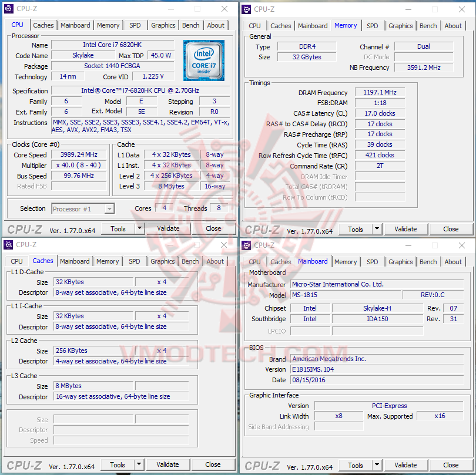This screenshot has height=475, width=476.
Task: Click Link Width value x8
Action: (x=339, y=416)
